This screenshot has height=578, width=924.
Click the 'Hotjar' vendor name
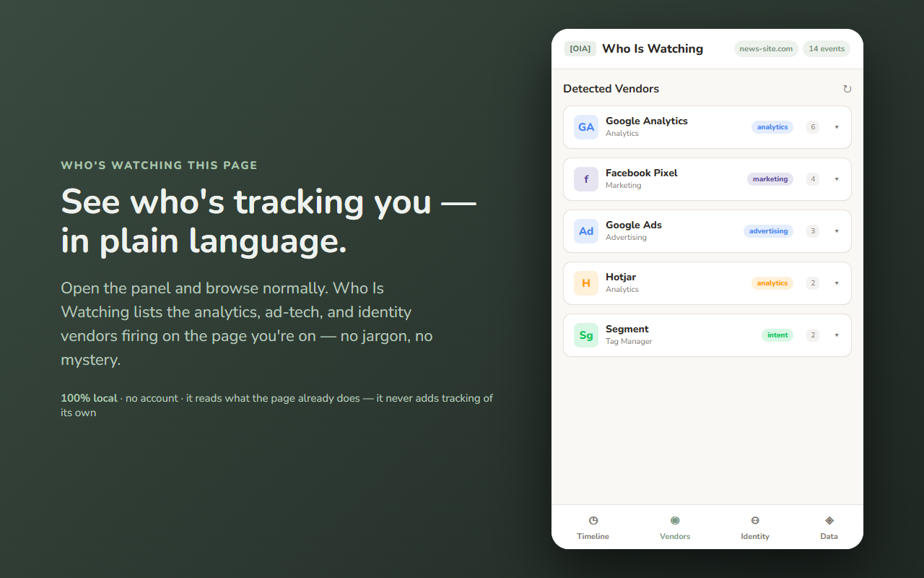pos(621,277)
